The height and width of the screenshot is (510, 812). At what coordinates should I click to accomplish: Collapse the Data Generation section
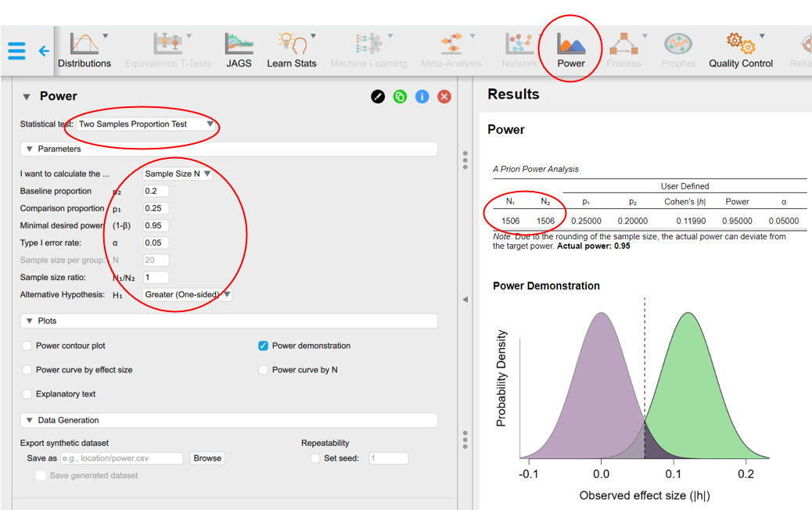click(x=229, y=420)
